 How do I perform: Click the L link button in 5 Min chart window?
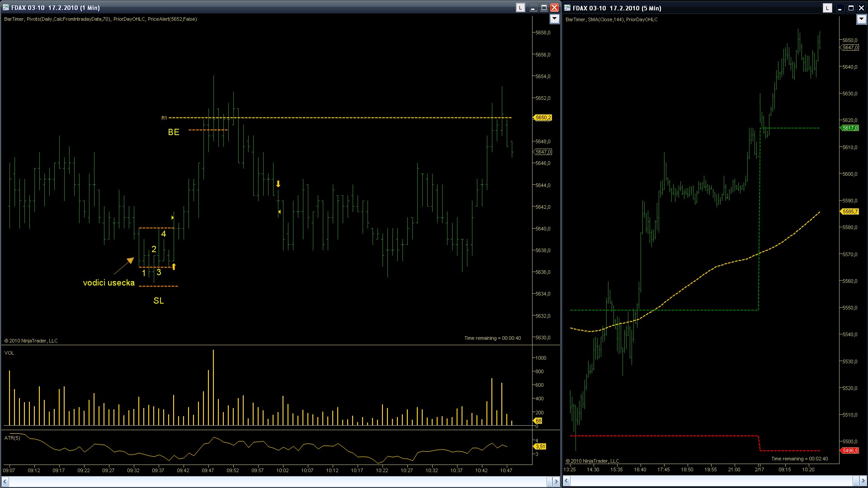pos(827,8)
